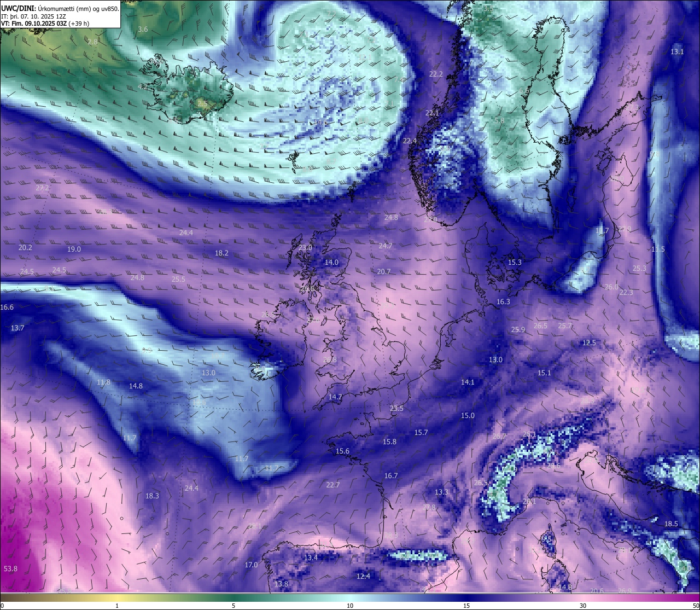Viewport: 700px width, 610px height.
Task: Click the 27.2 value label
Action: [x=42, y=188]
